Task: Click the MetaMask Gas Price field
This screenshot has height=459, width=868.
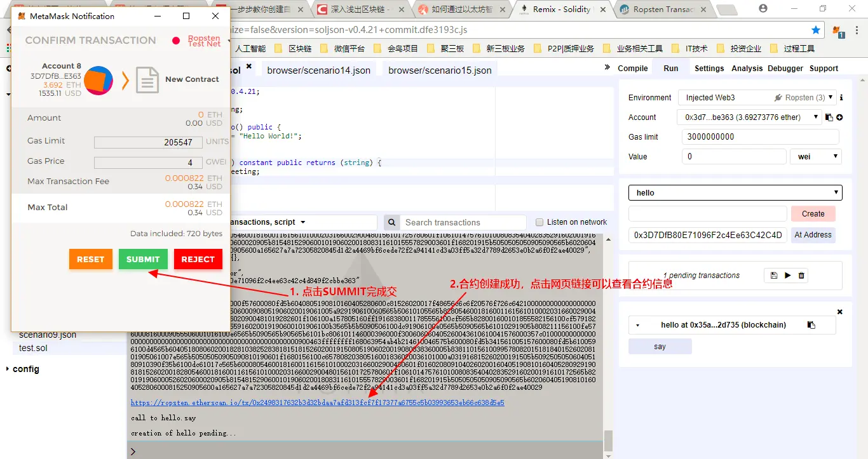Action: 148,163
